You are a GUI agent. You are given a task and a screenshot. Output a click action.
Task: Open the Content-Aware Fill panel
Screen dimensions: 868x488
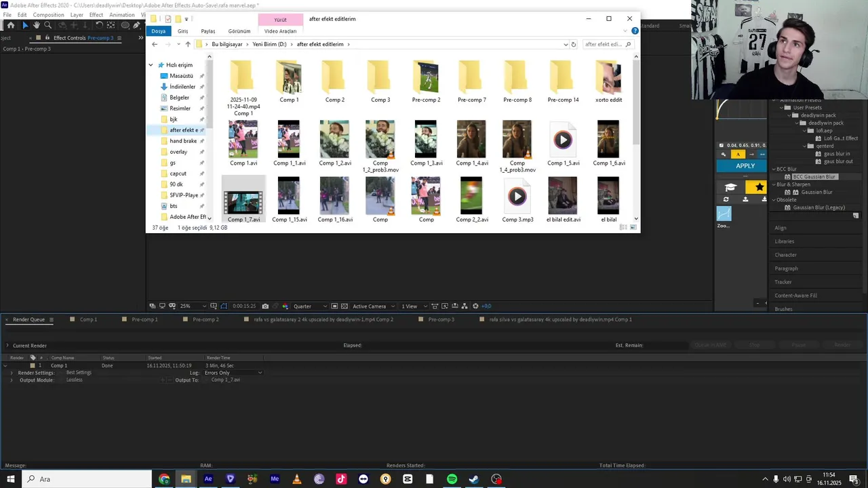(795, 296)
